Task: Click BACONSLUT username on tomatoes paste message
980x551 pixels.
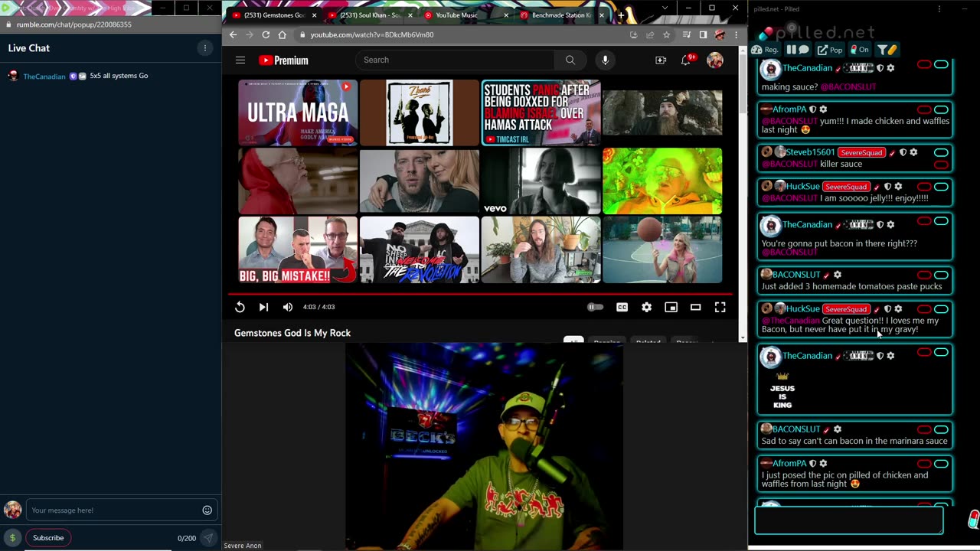Action: click(x=795, y=275)
